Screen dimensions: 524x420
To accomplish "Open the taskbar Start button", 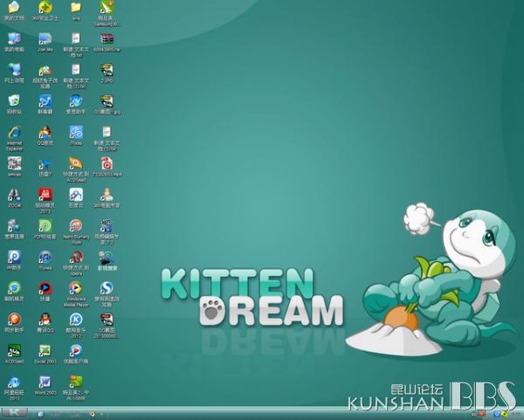I will pyautogui.click(x=14, y=413).
